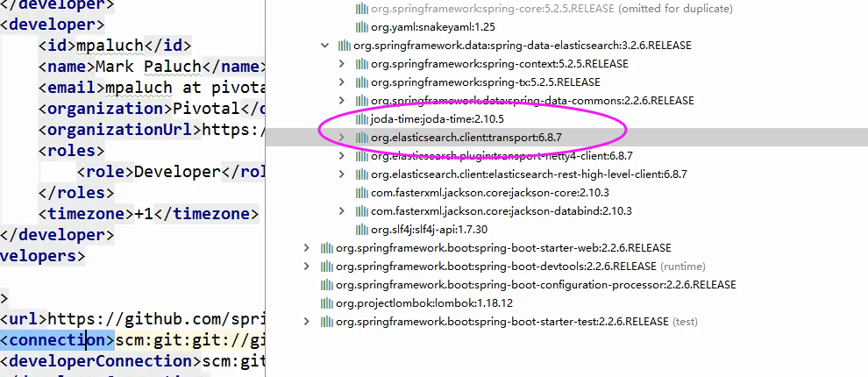
Task: Click the email tag line in the editor
Action: click(x=152, y=88)
